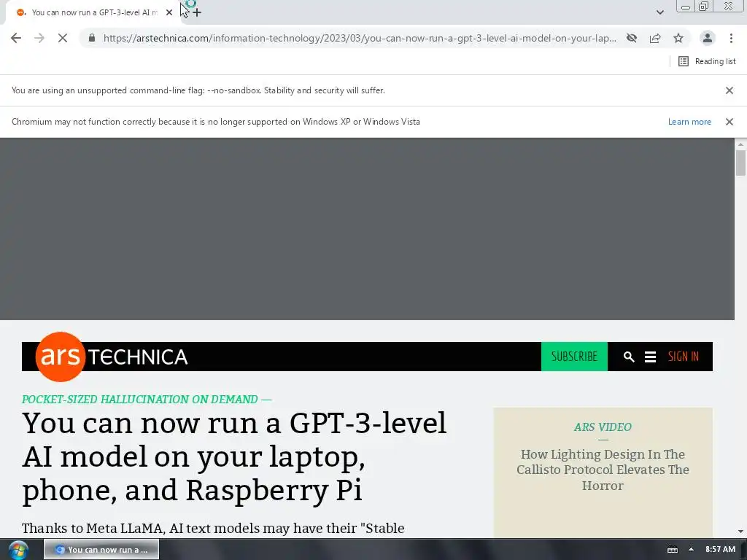
Task: View site security lock info
Action: tap(92, 38)
